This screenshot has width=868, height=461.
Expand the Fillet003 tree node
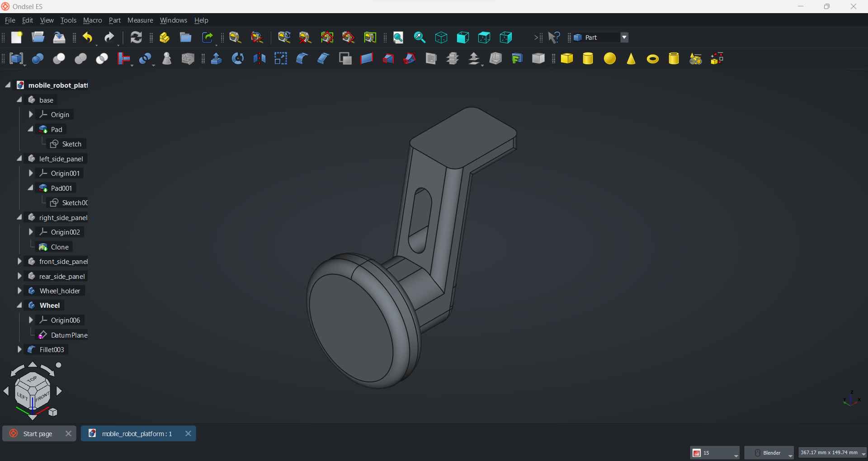(19, 350)
